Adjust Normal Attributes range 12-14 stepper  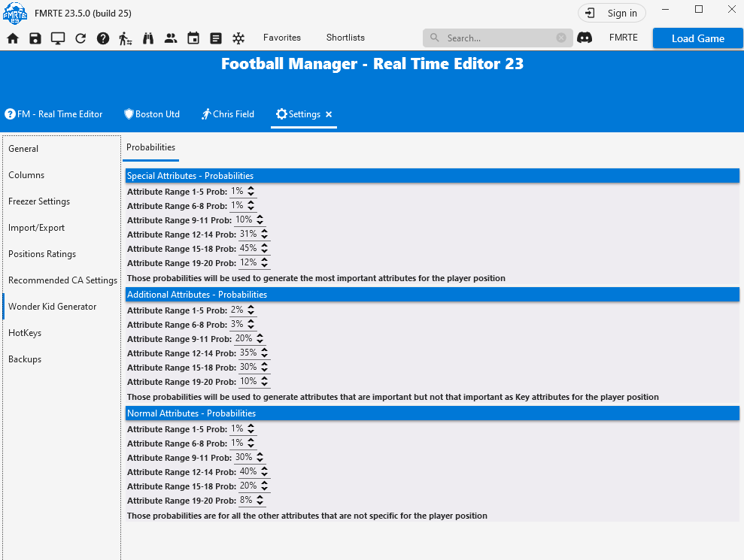tap(264, 471)
